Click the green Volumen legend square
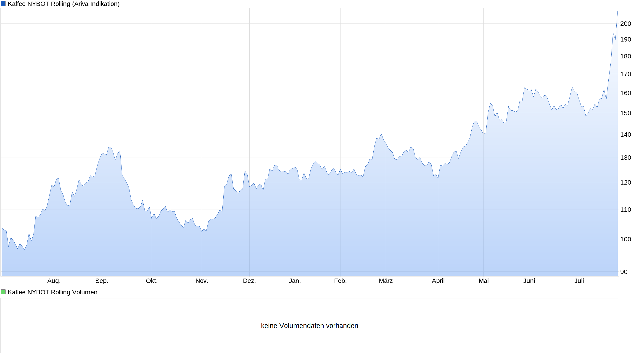644x360 pixels. (3, 292)
